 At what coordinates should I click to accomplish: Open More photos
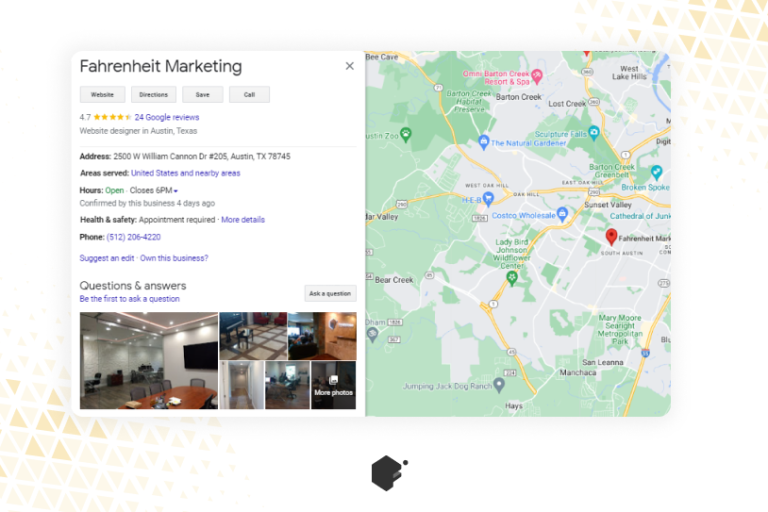(334, 385)
